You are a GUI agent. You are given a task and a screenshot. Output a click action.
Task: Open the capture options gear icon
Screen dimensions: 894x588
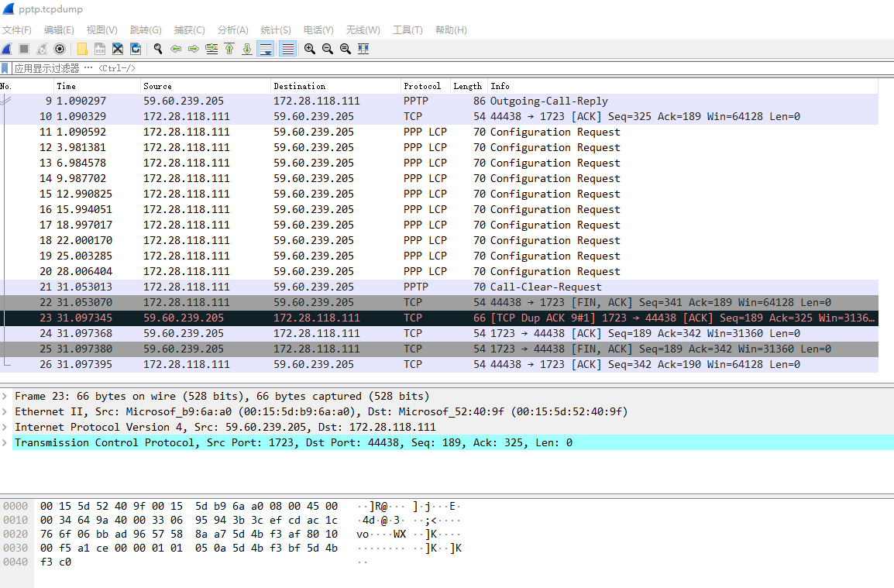pos(60,48)
